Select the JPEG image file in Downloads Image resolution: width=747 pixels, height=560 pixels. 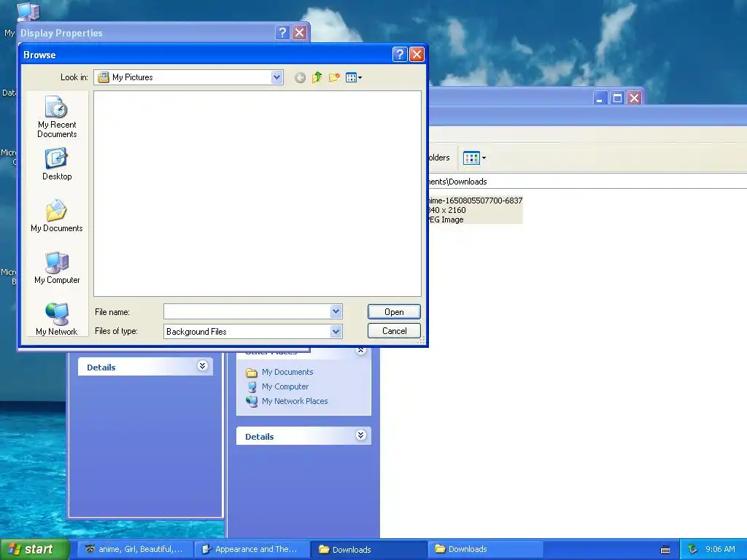point(475,210)
